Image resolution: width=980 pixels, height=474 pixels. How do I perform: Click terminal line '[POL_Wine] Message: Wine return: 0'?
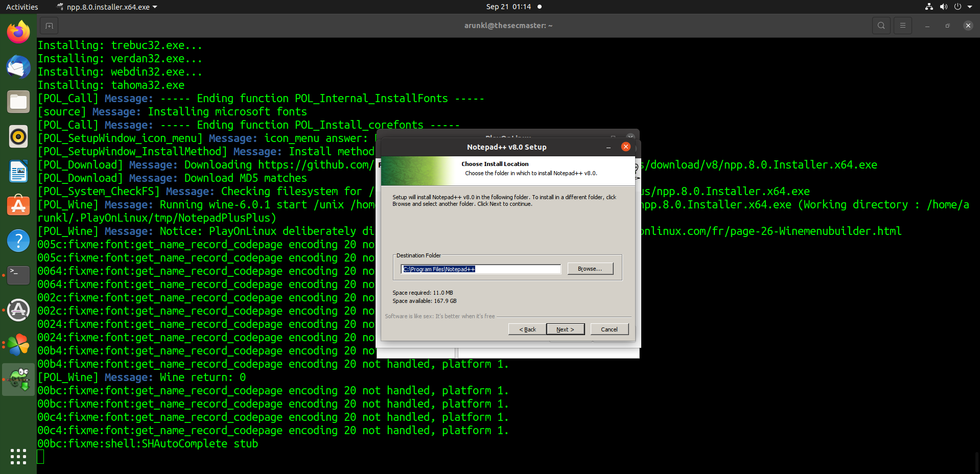pos(142,377)
